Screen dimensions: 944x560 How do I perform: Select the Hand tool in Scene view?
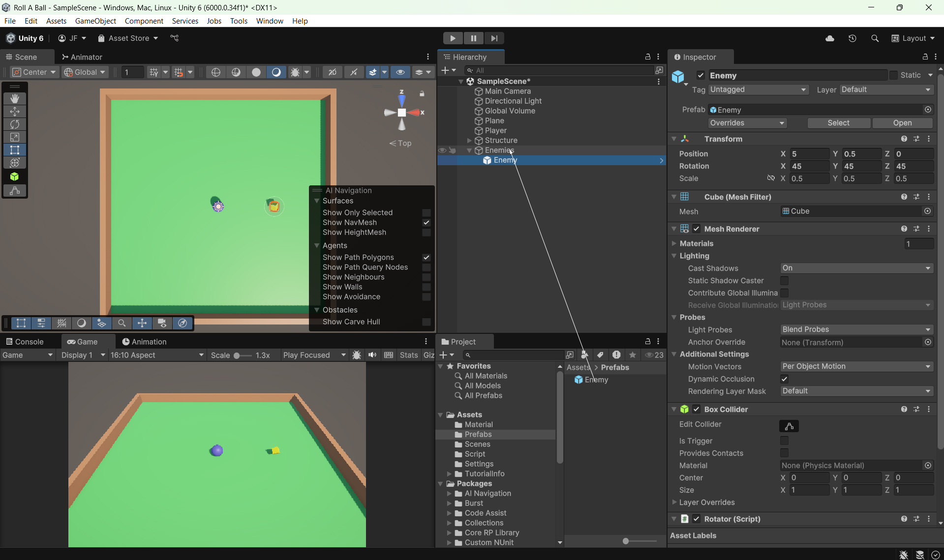[x=15, y=99]
